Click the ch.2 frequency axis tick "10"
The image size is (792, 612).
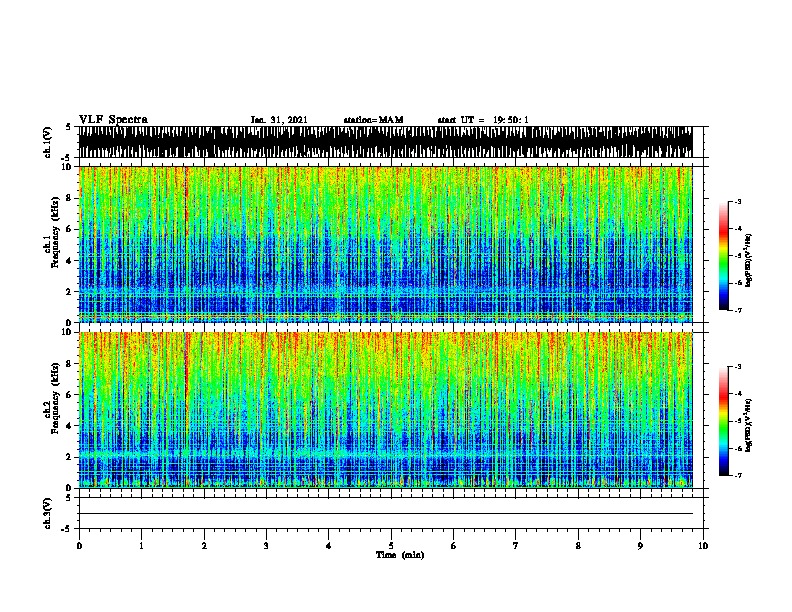click(67, 332)
